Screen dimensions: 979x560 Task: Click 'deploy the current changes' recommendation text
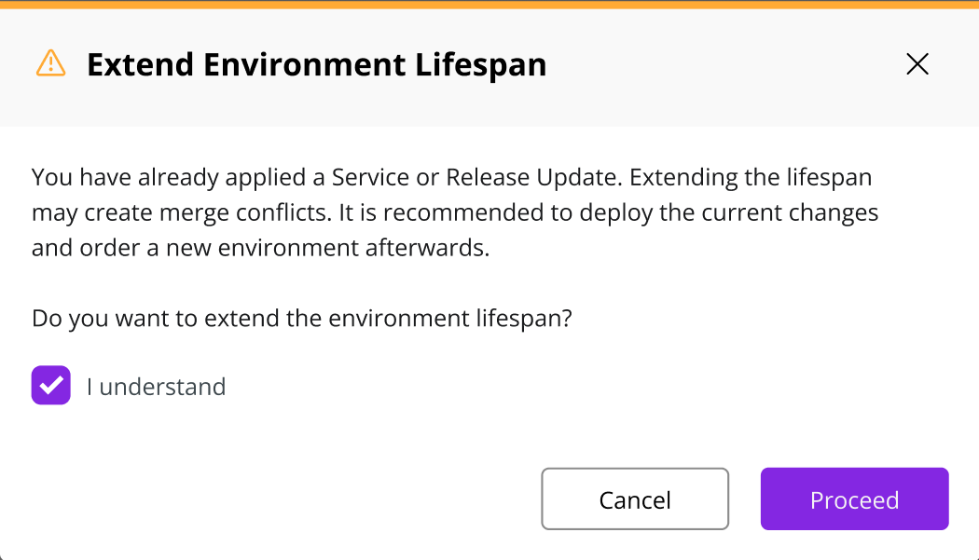(728, 213)
